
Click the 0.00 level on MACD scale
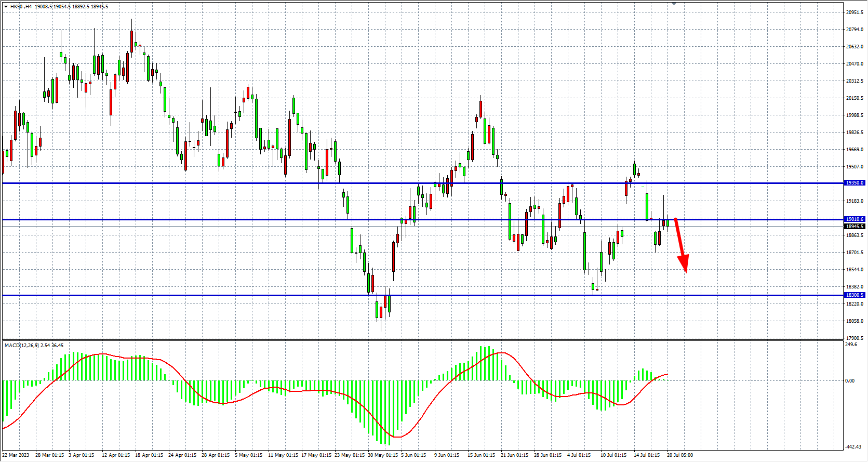point(850,381)
